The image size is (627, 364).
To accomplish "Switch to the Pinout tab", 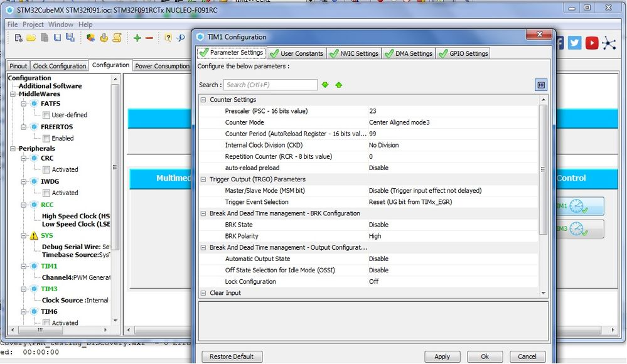I will (x=18, y=66).
